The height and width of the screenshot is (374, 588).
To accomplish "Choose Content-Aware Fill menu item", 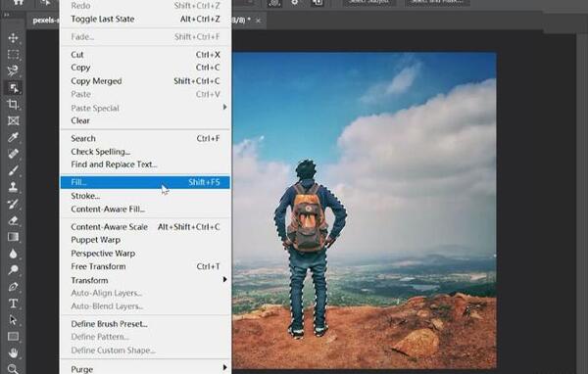I will coord(145,210).
